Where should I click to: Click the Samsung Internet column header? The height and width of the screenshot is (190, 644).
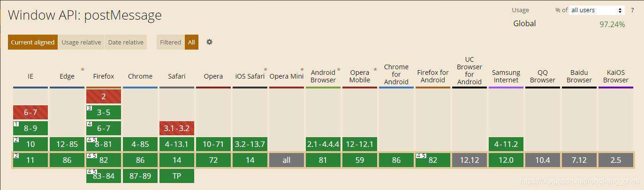506,76
